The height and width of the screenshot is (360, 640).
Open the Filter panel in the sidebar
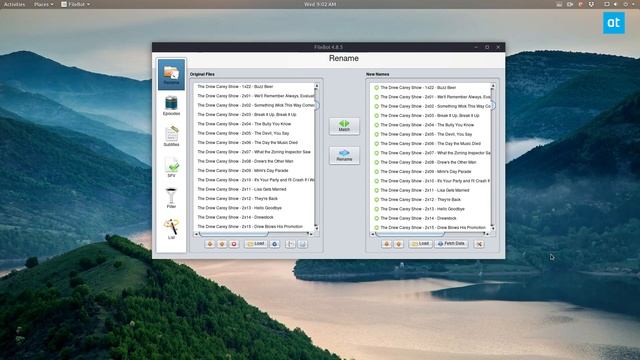(171, 198)
